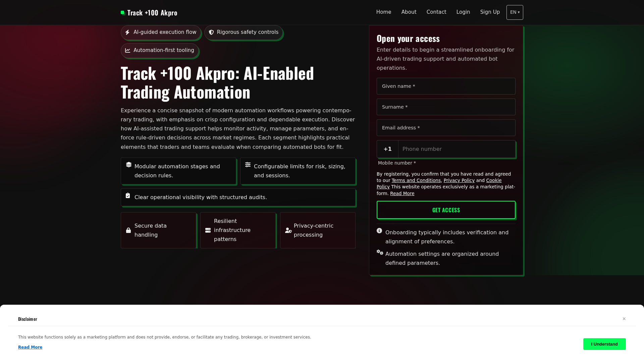Click text 'Configurable limits for risk, sizing, and sessions.'
This screenshot has height=362, width=644.
point(300,171)
